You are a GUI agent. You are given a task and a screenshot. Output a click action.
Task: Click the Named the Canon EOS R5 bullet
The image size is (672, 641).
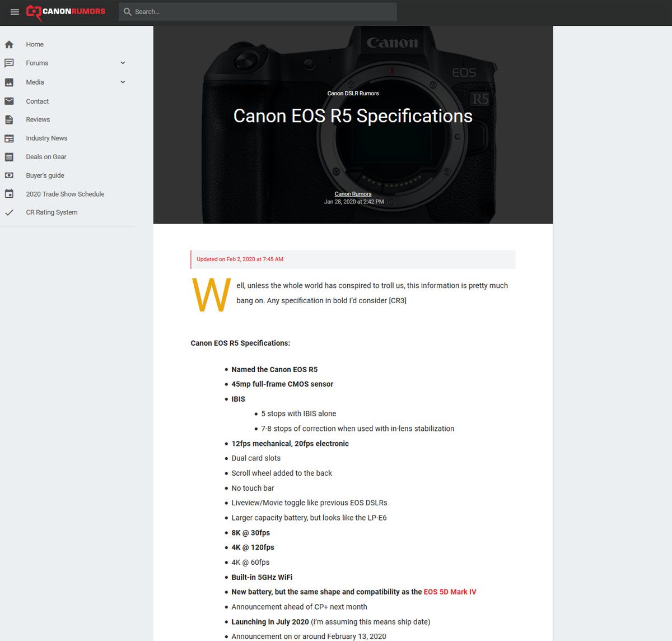pos(274,369)
